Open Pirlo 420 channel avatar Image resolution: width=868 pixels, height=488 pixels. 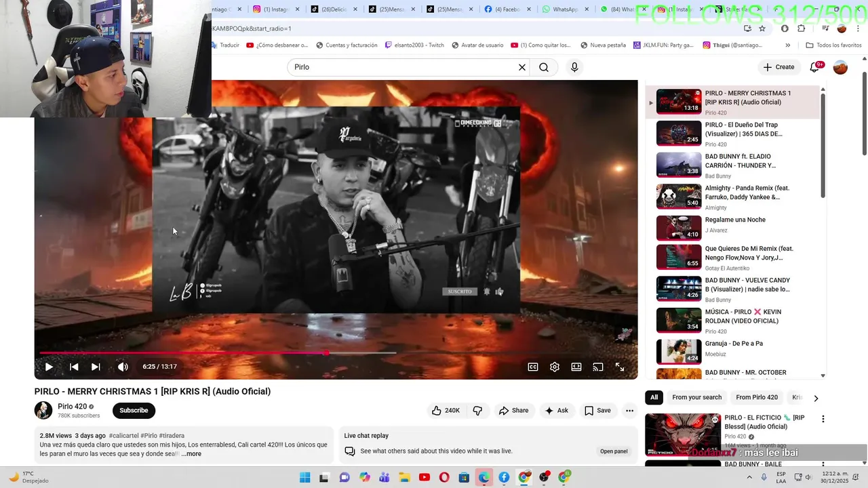[x=43, y=410]
